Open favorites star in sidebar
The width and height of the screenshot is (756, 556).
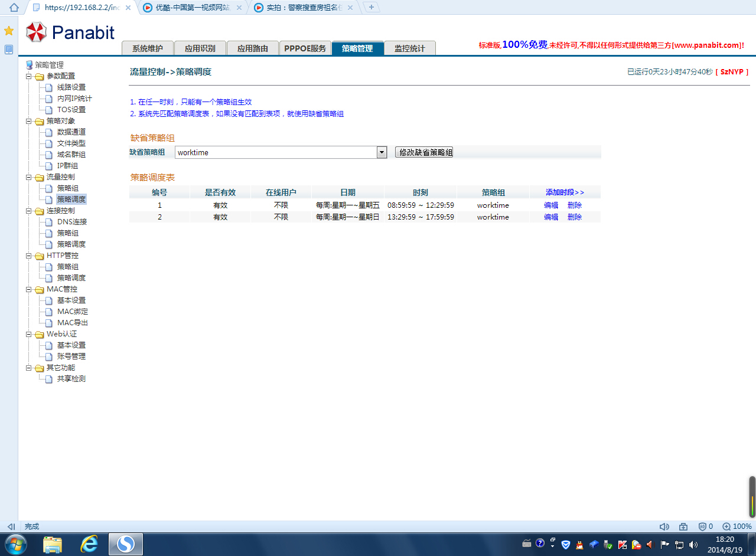pyautogui.click(x=9, y=31)
